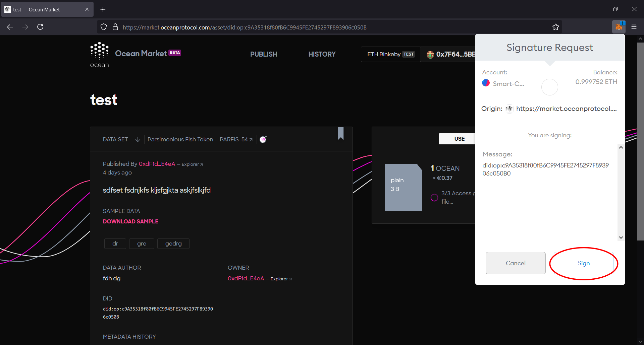Select the 'dr' tag
This screenshot has height=345, width=644.
115,244
